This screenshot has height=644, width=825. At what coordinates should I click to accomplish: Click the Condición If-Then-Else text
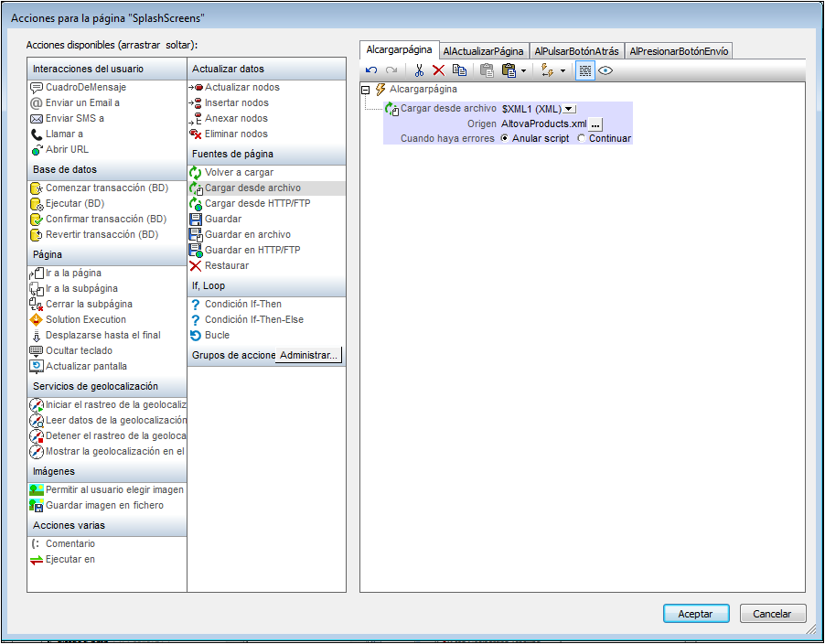(254, 320)
